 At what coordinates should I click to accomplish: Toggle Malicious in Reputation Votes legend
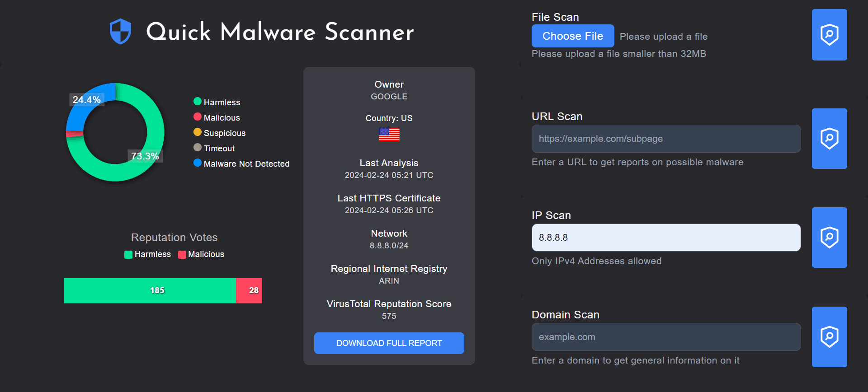coord(201,254)
